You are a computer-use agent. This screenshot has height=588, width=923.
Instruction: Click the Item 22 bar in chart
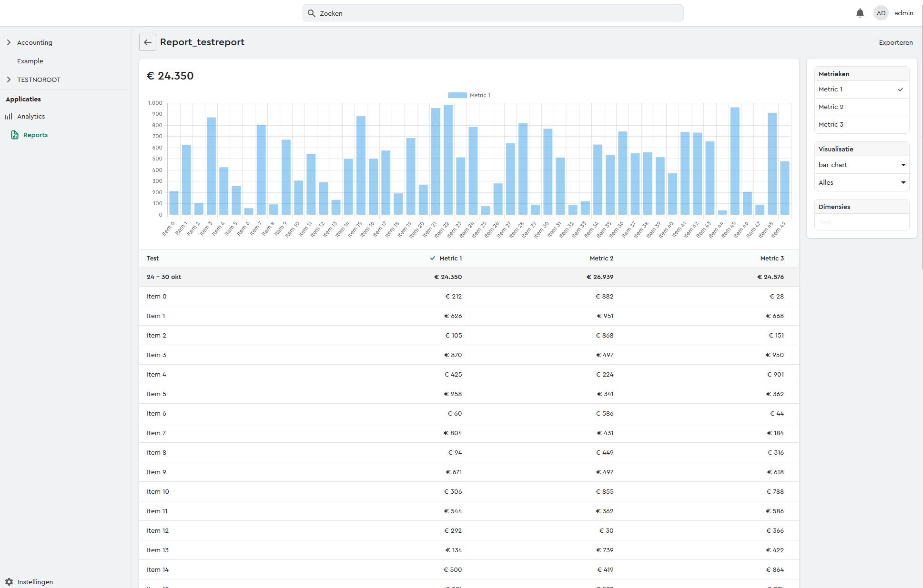[448, 159]
